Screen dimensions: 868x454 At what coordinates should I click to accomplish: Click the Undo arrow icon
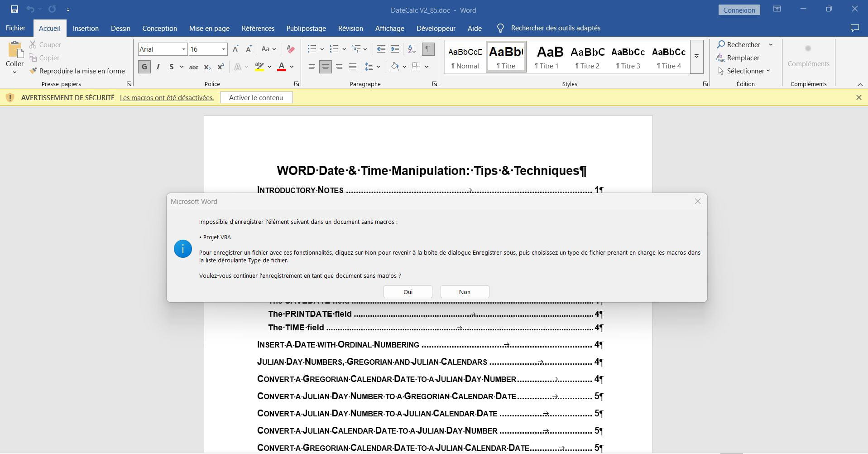30,9
